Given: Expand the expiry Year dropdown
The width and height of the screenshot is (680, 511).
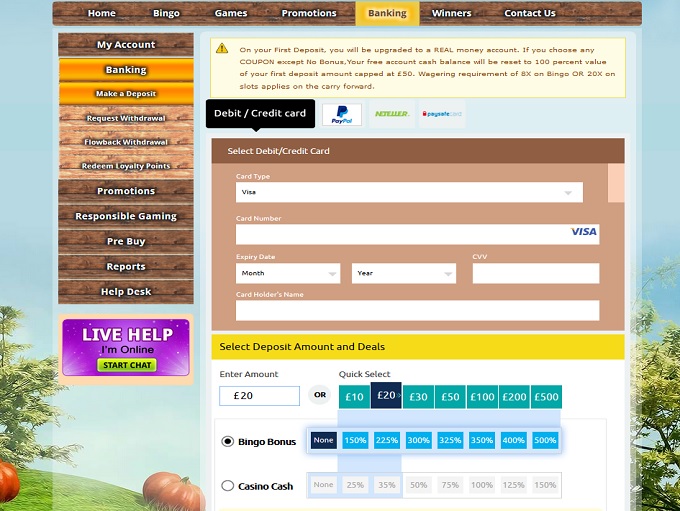Looking at the screenshot, I should click(404, 273).
